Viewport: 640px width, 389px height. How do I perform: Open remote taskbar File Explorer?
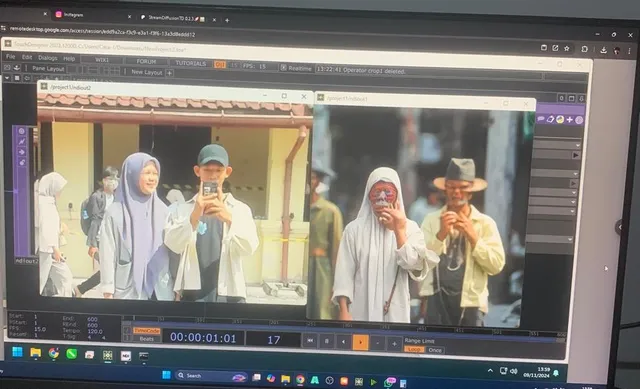coord(36,353)
